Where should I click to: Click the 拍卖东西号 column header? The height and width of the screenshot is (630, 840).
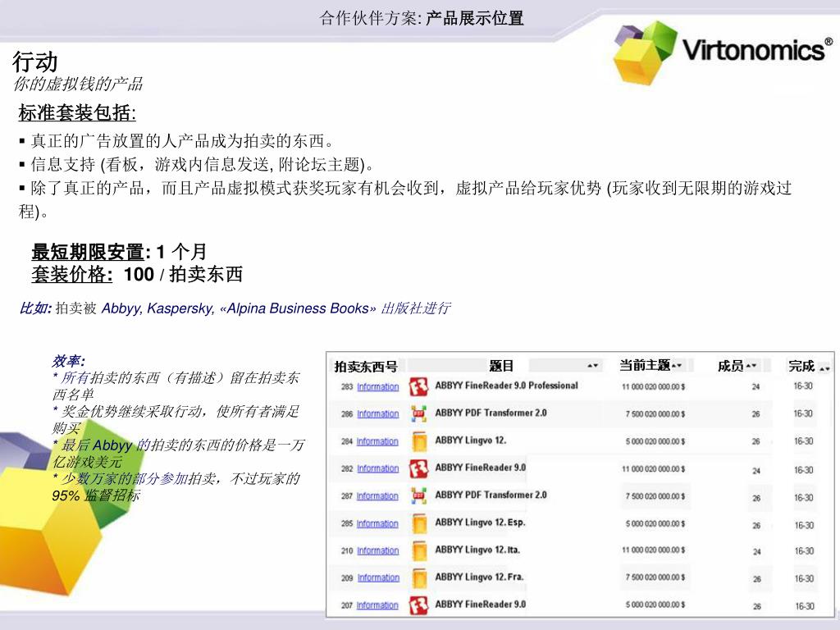(366, 367)
